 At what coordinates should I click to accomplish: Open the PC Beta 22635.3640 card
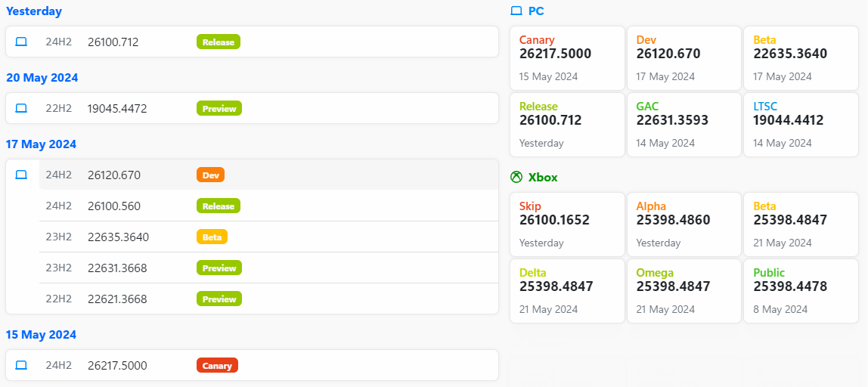click(801, 58)
